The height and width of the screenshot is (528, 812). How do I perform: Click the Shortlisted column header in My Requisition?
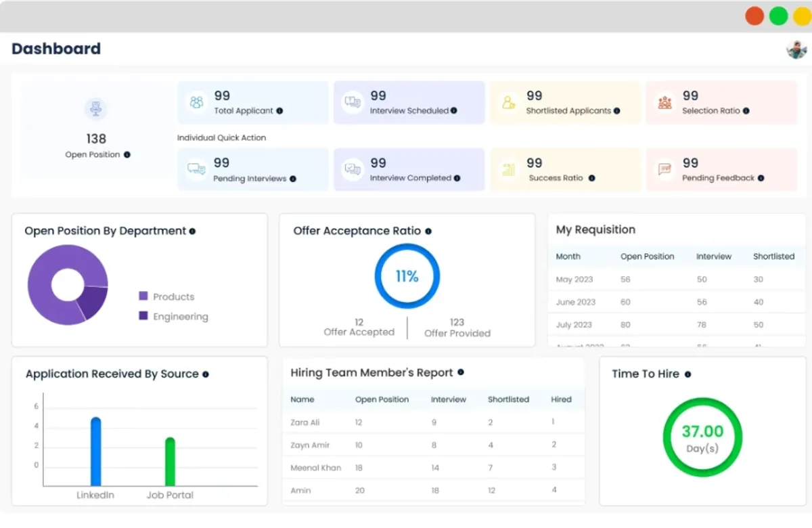coord(773,257)
